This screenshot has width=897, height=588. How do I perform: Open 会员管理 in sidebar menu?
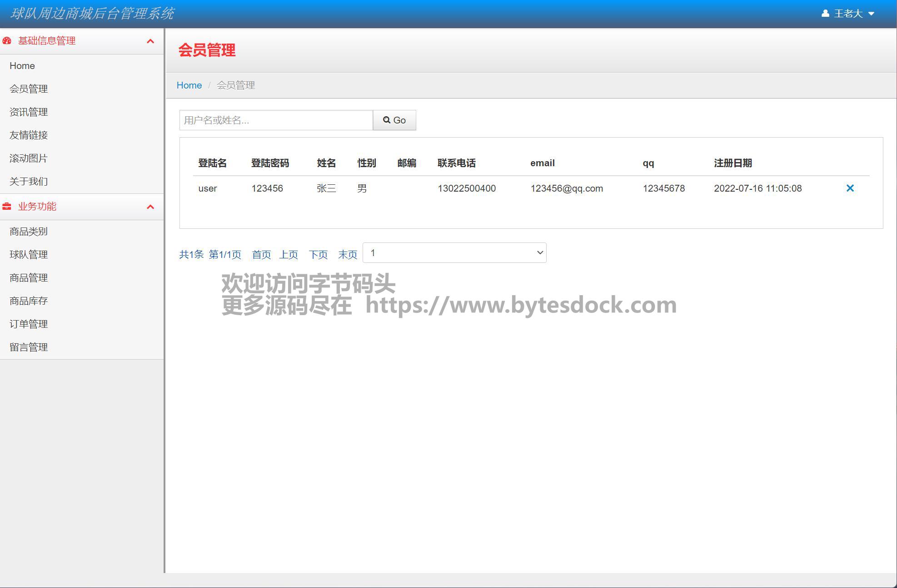coord(29,89)
